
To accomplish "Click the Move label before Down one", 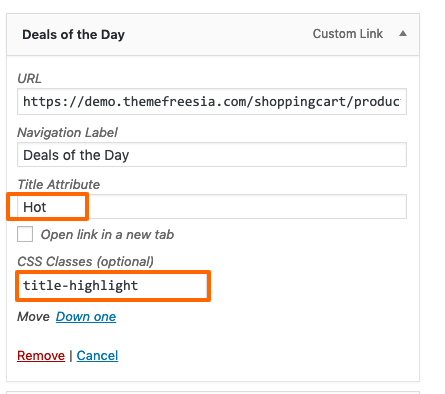I will click(x=33, y=317).
